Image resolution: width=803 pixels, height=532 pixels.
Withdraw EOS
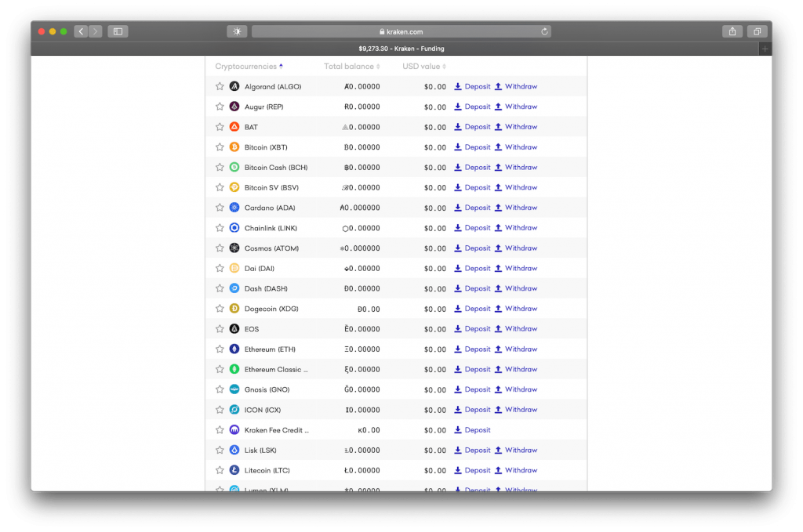[x=516, y=329]
